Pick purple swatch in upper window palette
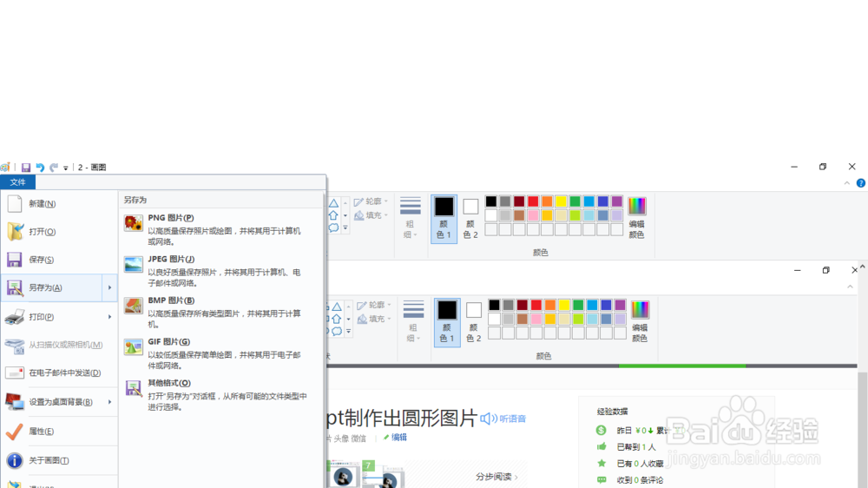Image resolution: width=868 pixels, height=488 pixels. tap(616, 201)
